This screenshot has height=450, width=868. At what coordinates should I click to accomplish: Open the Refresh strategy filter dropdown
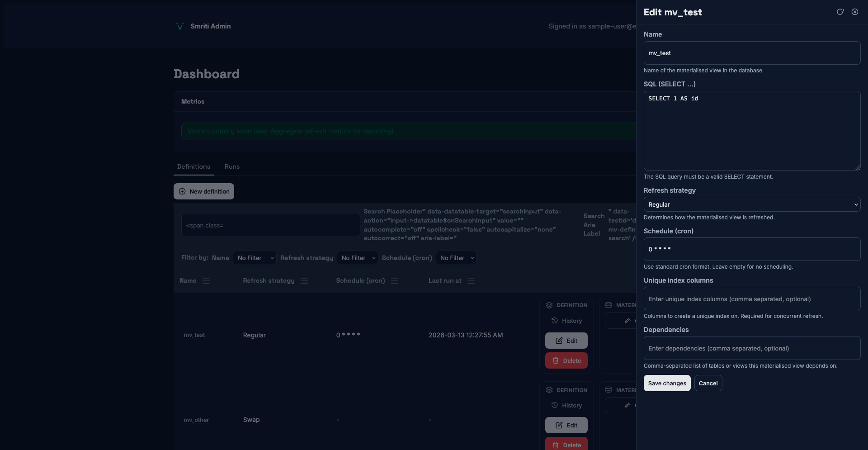[x=358, y=258]
